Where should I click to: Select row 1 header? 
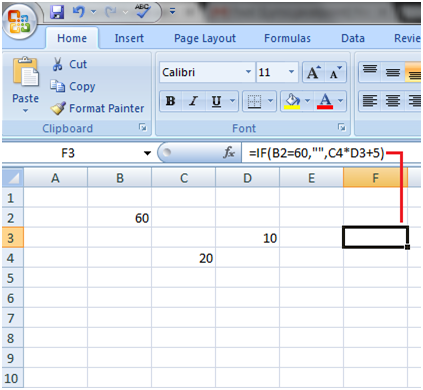point(13,198)
